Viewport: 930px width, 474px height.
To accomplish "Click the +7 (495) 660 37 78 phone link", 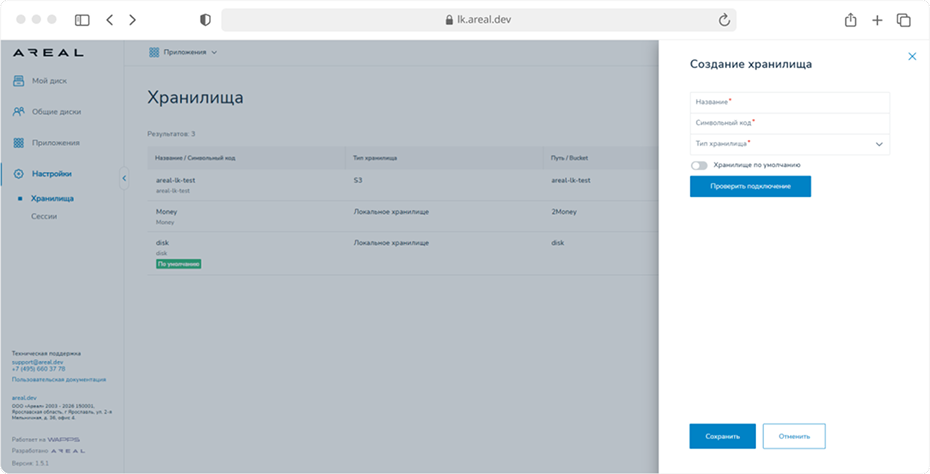I will [39, 368].
